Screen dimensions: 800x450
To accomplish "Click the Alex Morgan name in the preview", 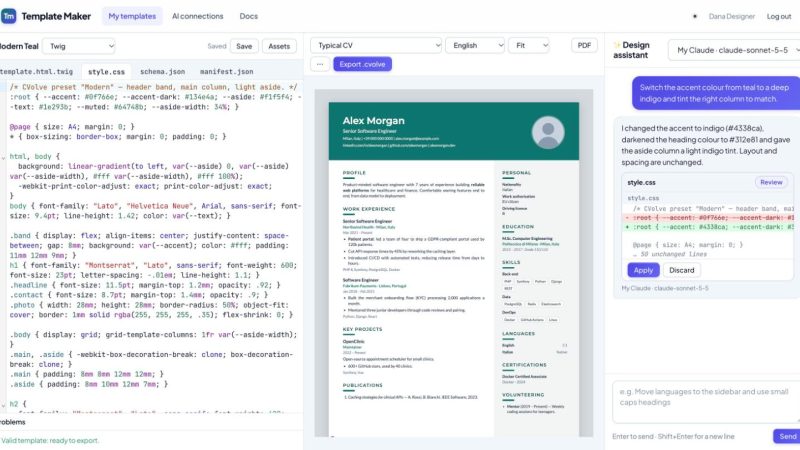I will click(x=373, y=121).
